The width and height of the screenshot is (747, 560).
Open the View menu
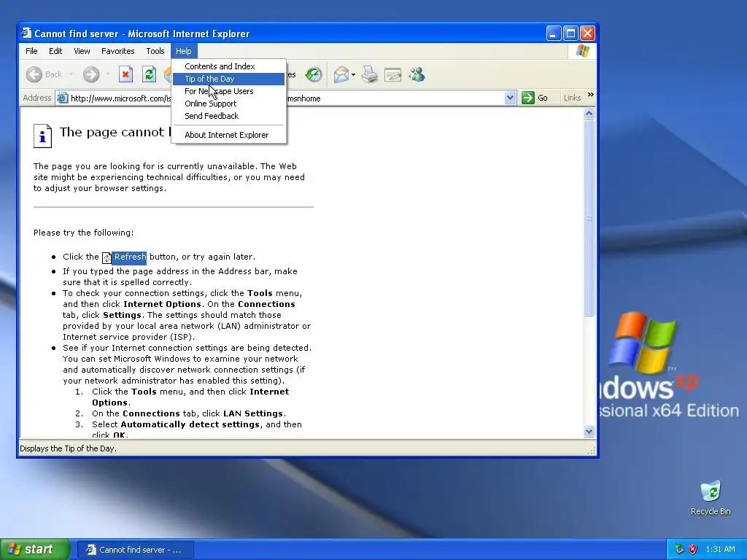[x=82, y=51]
